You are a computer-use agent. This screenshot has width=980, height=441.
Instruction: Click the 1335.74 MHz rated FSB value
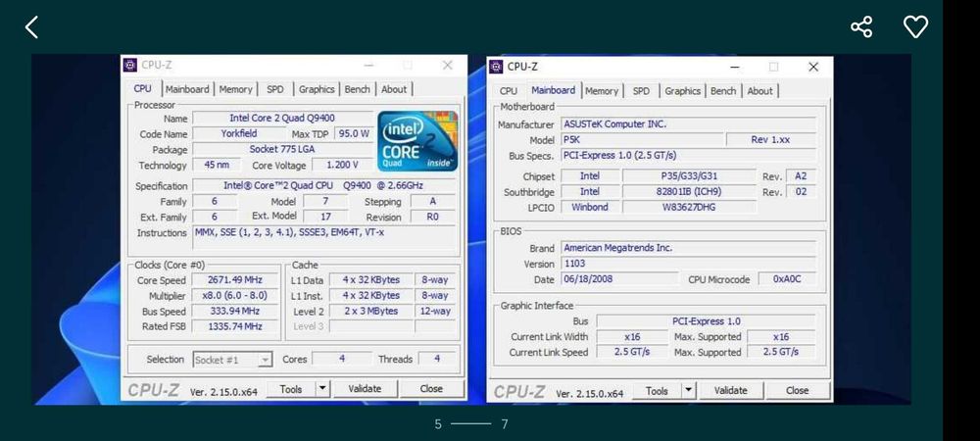[x=235, y=326]
